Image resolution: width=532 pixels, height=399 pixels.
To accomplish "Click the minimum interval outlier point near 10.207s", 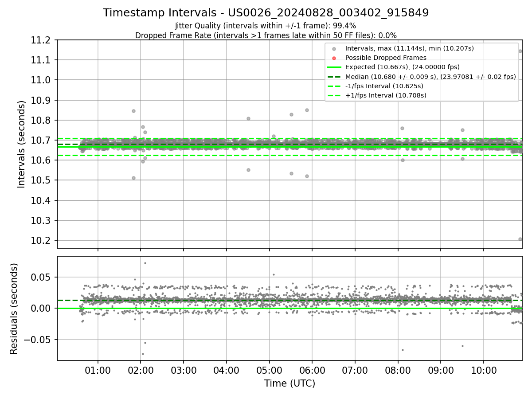I will coord(520,239).
